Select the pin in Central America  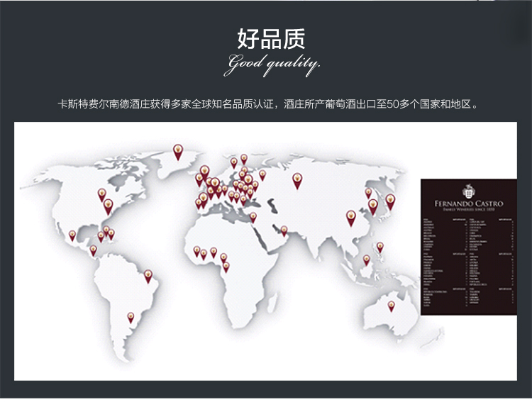93,250
